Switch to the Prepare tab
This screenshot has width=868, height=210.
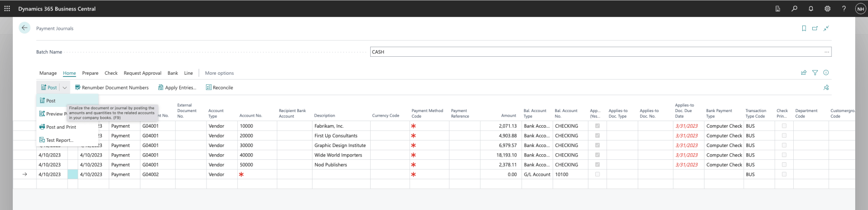coord(90,73)
